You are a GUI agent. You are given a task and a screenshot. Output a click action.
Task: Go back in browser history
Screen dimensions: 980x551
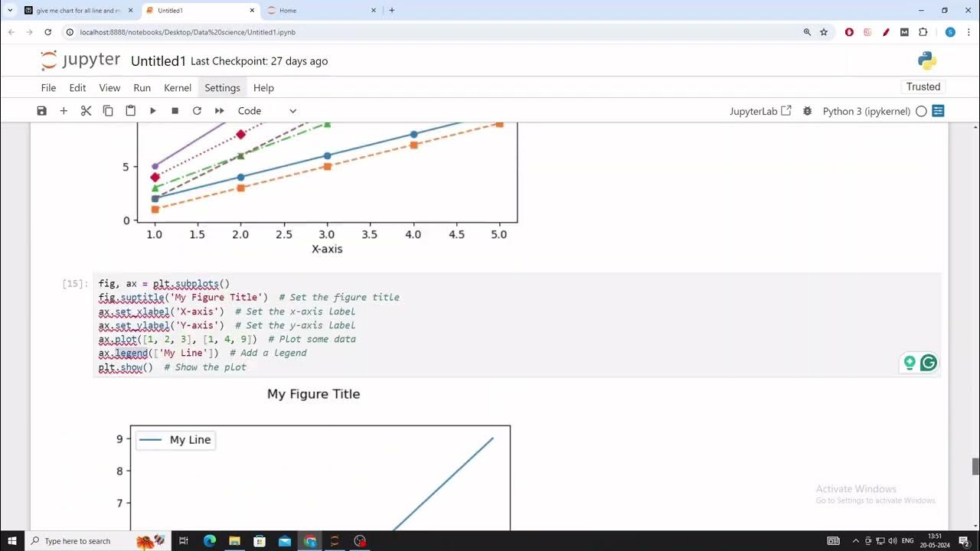coord(11,32)
